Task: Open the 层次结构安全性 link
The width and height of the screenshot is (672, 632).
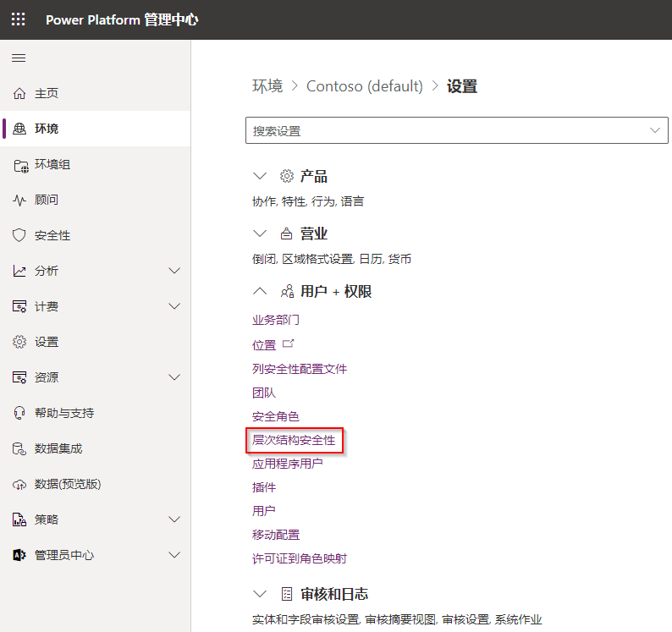Action: pyautogui.click(x=294, y=440)
